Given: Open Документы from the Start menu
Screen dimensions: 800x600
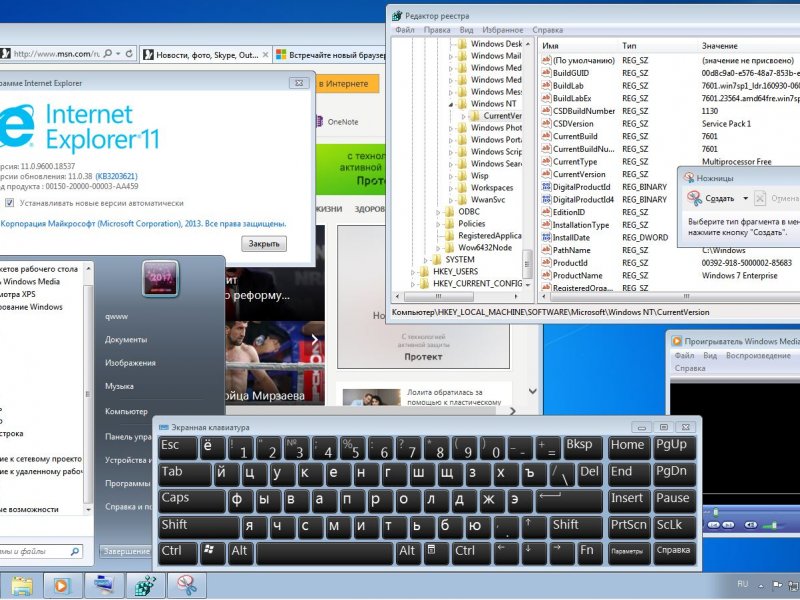Looking at the screenshot, I should 126,340.
